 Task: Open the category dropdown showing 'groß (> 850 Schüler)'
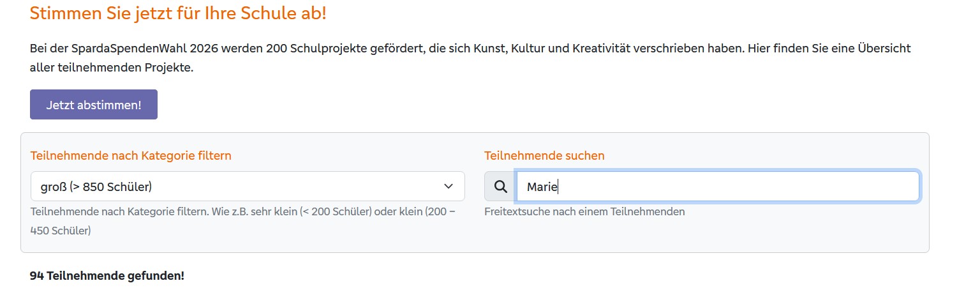(247, 187)
